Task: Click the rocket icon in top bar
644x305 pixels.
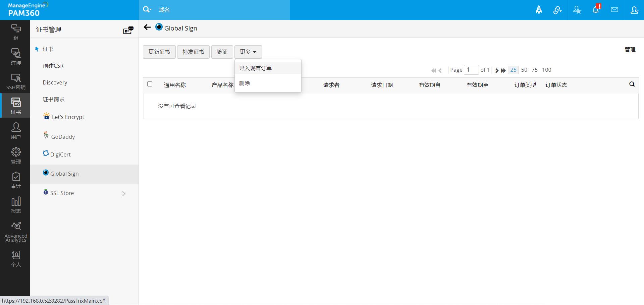Action: 539,10
